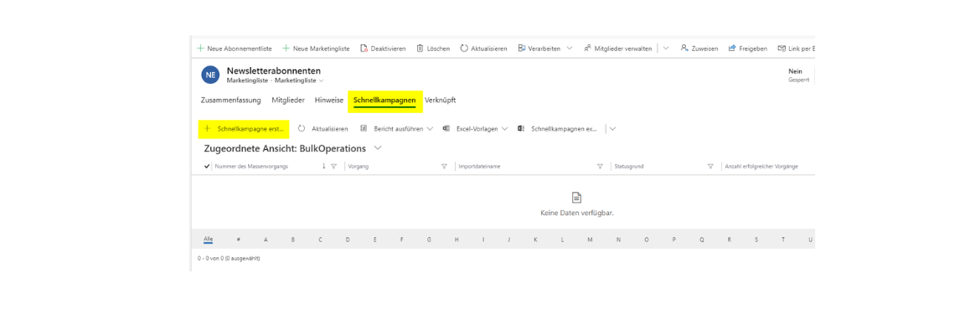The height and width of the screenshot is (335, 980).
Task: Filter list by letter K
Action: (535, 240)
